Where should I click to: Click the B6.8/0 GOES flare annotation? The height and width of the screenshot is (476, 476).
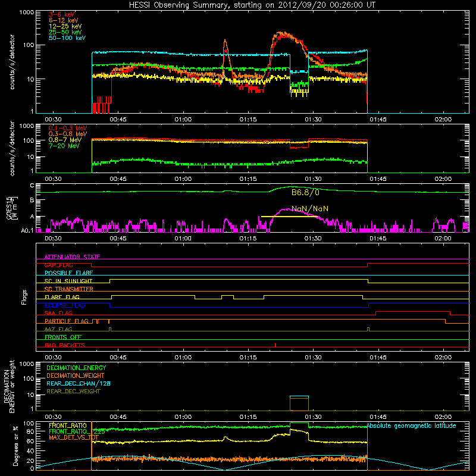point(305,193)
